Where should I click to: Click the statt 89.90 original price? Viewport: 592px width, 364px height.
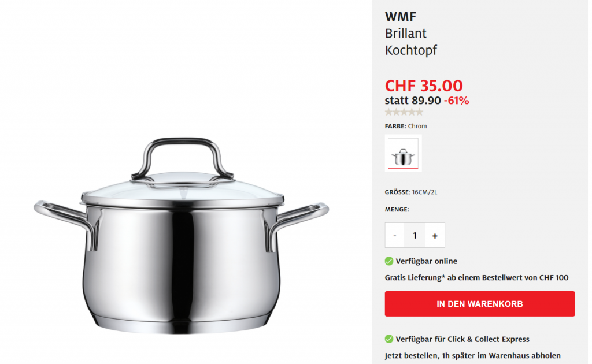click(x=413, y=101)
